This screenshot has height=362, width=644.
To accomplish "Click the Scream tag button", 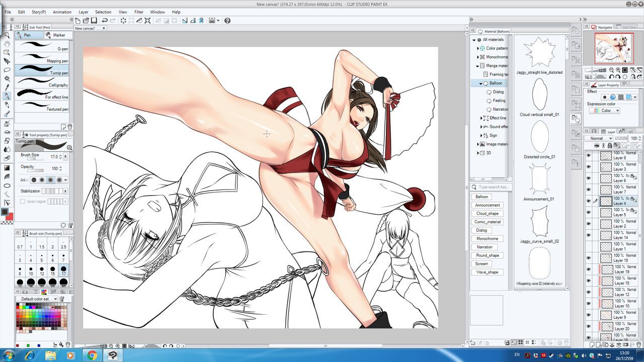I will pos(481,263).
